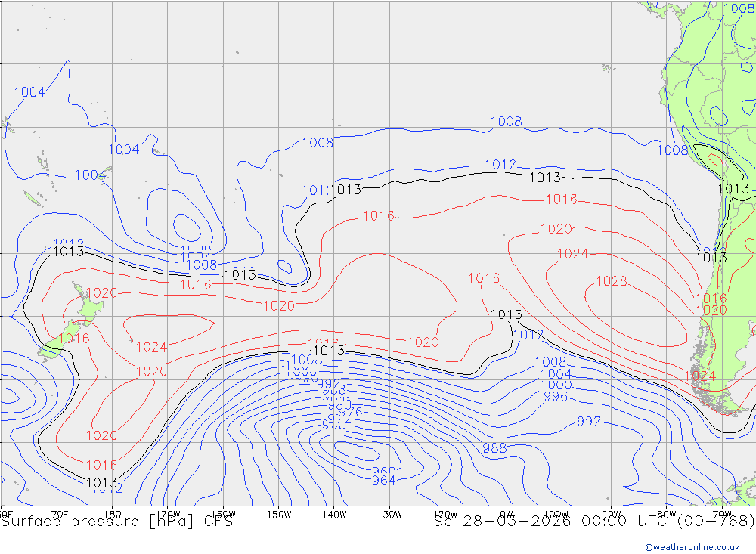The height and width of the screenshot is (554, 756).
Task: Select the blue 1008 label over the South America landmass
Action: pos(739,8)
